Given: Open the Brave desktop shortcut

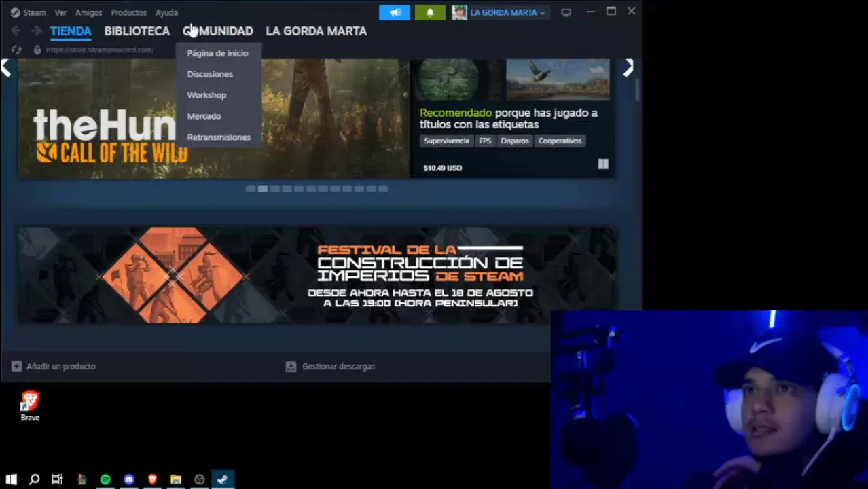Looking at the screenshot, I should tap(30, 405).
